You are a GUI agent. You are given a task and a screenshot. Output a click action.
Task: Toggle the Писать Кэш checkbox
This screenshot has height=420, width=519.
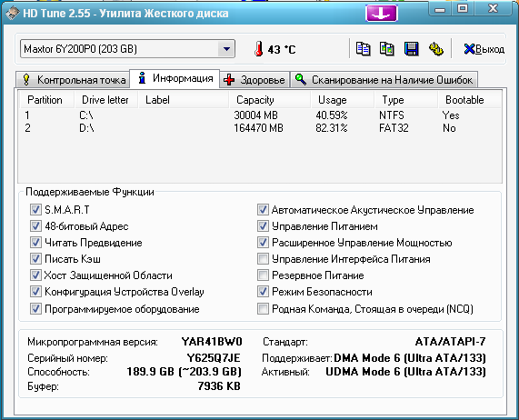click(x=35, y=259)
